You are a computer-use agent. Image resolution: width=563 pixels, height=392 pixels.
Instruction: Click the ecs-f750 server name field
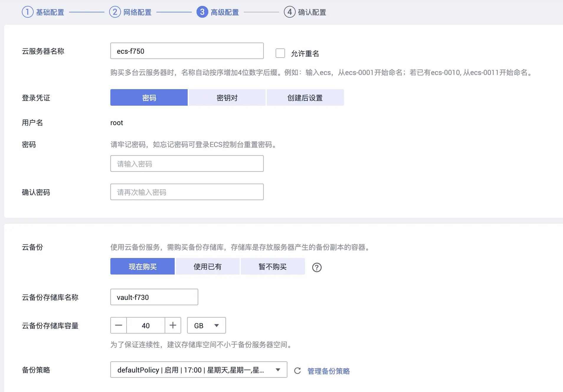tap(187, 51)
